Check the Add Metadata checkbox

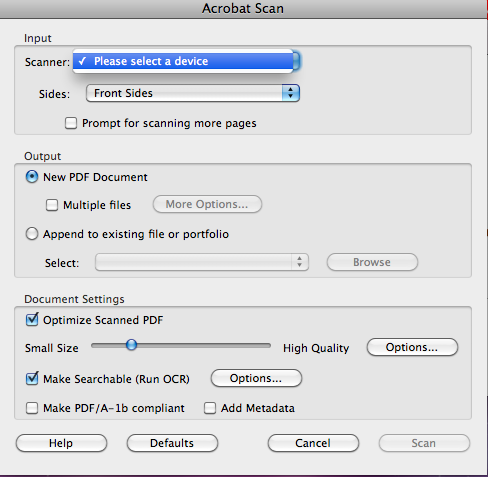210,408
